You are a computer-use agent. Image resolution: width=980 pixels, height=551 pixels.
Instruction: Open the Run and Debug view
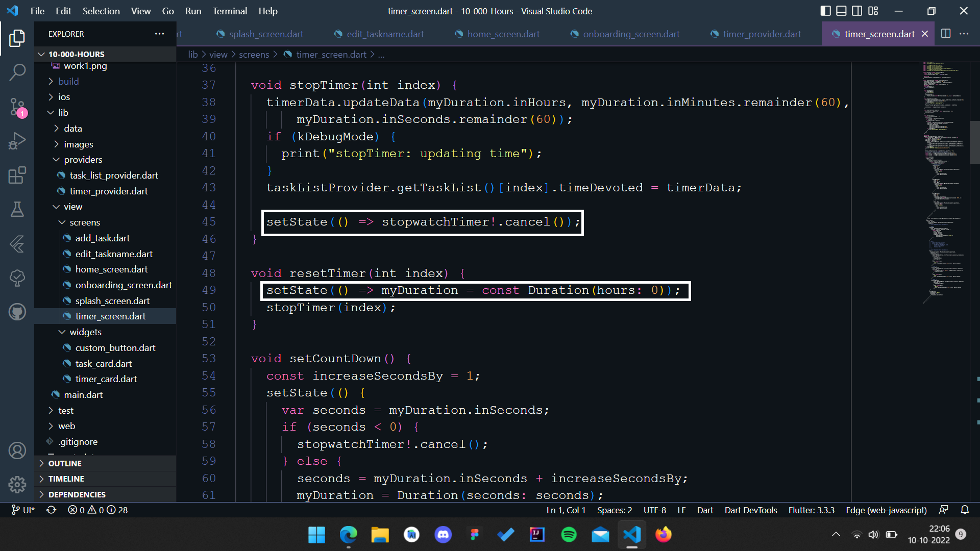17,141
